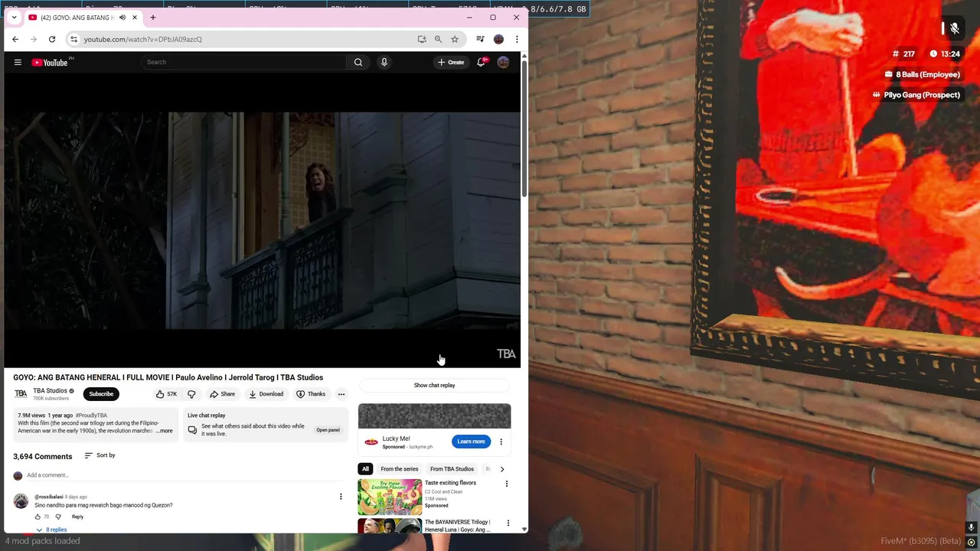Reply to the @rossibalasi comment
This screenshot has width=980, height=551.
77,517
